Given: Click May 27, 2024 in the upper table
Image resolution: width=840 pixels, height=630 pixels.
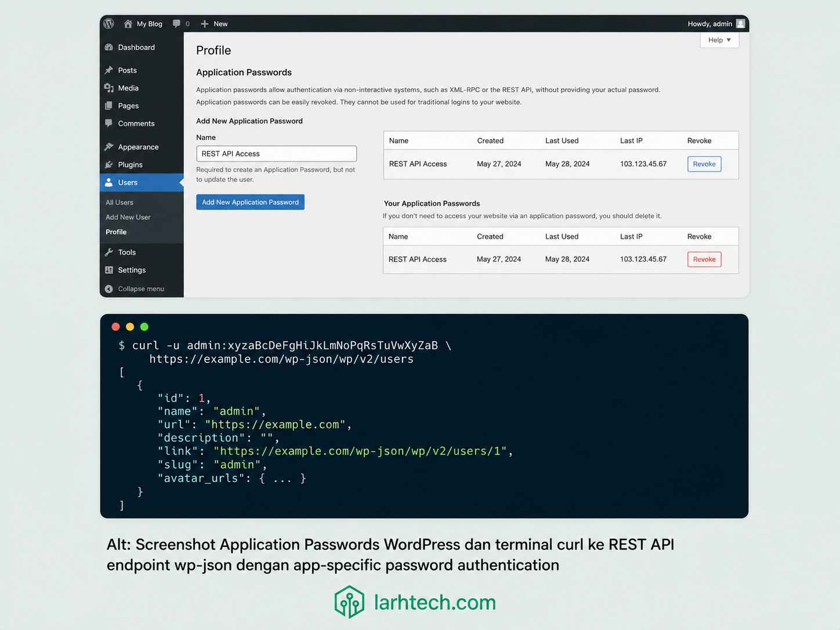Looking at the screenshot, I should click(x=499, y=164).
